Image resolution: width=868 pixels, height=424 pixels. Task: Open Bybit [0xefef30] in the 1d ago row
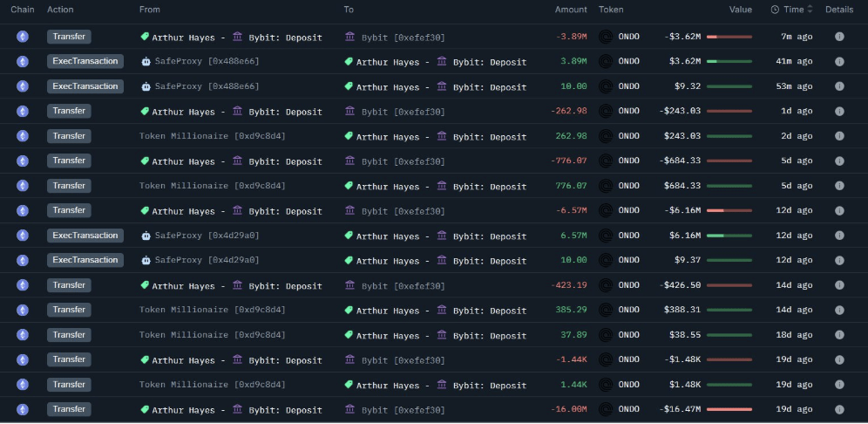(x=403, y=112)
